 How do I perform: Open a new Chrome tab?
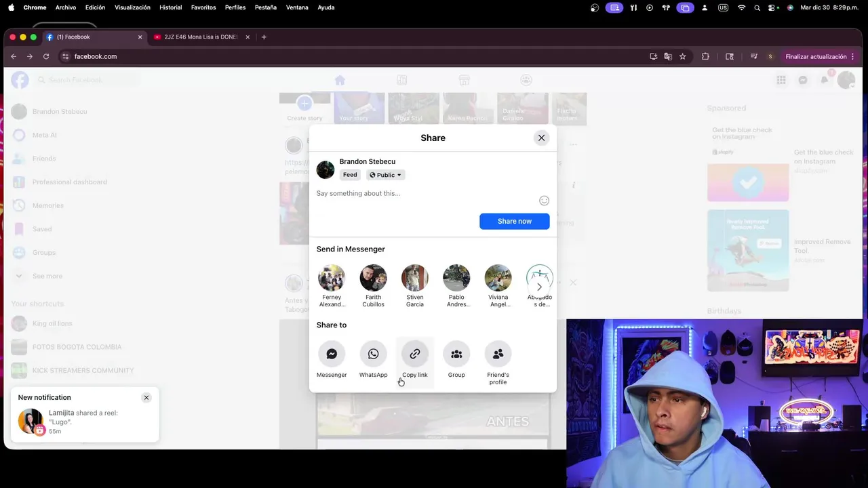pyautogui.click(x=264, y=37)
